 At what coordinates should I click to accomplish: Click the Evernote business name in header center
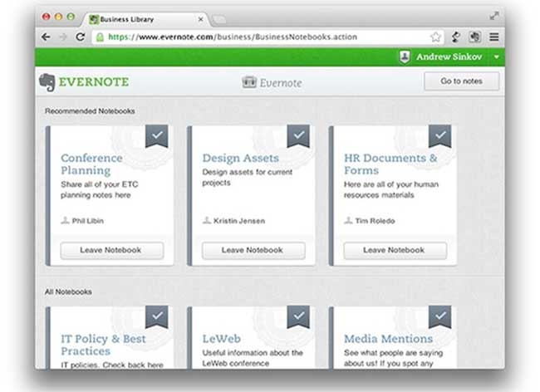pos(281,83)
